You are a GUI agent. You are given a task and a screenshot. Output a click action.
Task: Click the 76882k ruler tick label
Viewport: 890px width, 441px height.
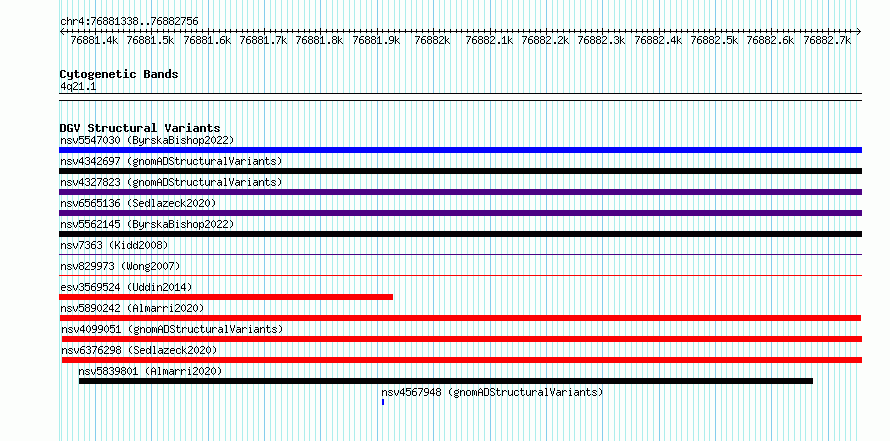point(433,40)
